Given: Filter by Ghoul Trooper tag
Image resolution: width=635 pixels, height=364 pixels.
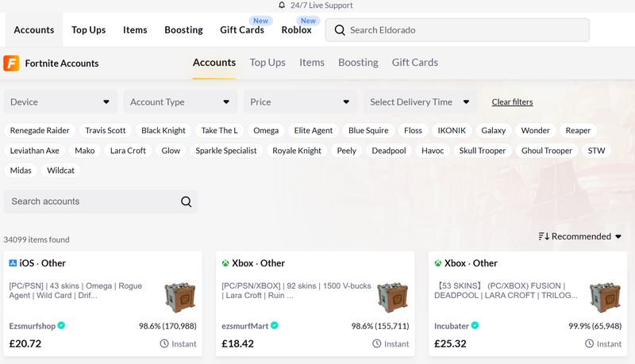Looking at the screenshot, I should 547,151.
